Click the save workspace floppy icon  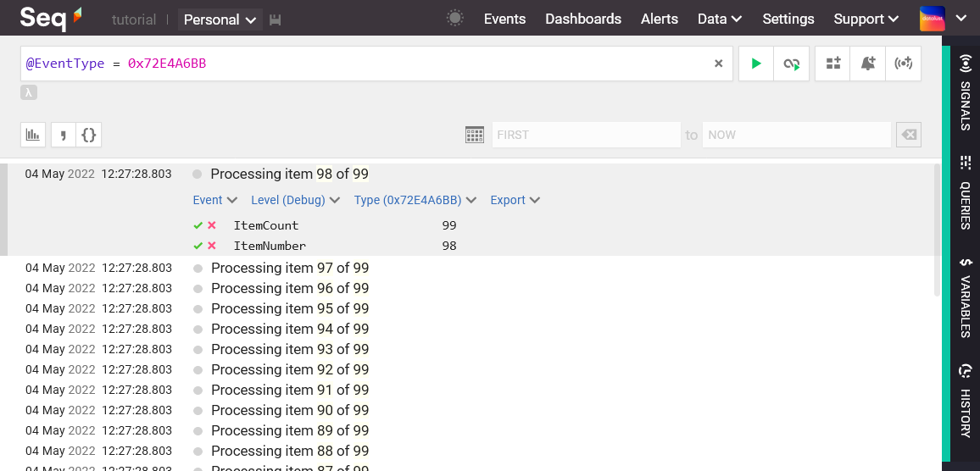[x=275, y=20]
